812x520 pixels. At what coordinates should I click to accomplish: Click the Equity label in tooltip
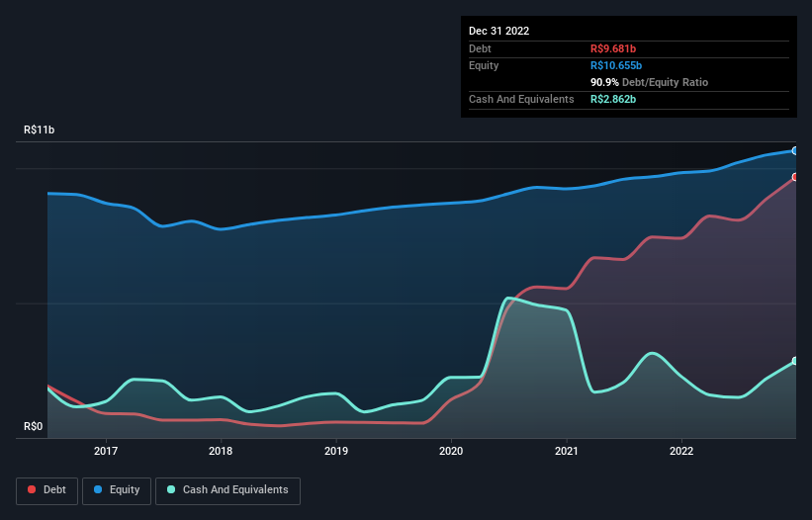tap(484, 65)
